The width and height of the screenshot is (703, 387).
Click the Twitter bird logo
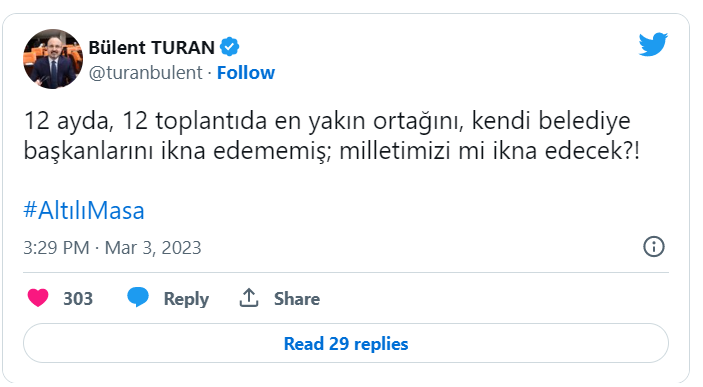(x=653, y=44)
